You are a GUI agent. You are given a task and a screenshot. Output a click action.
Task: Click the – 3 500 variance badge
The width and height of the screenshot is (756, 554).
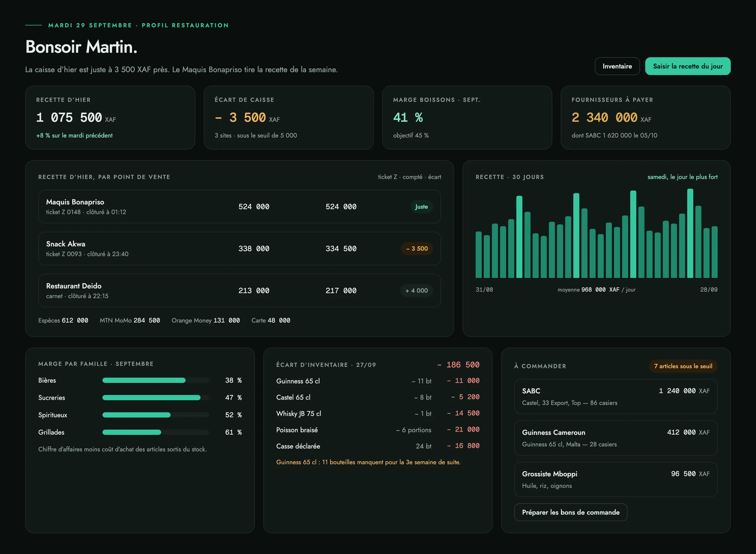(417, 248)
